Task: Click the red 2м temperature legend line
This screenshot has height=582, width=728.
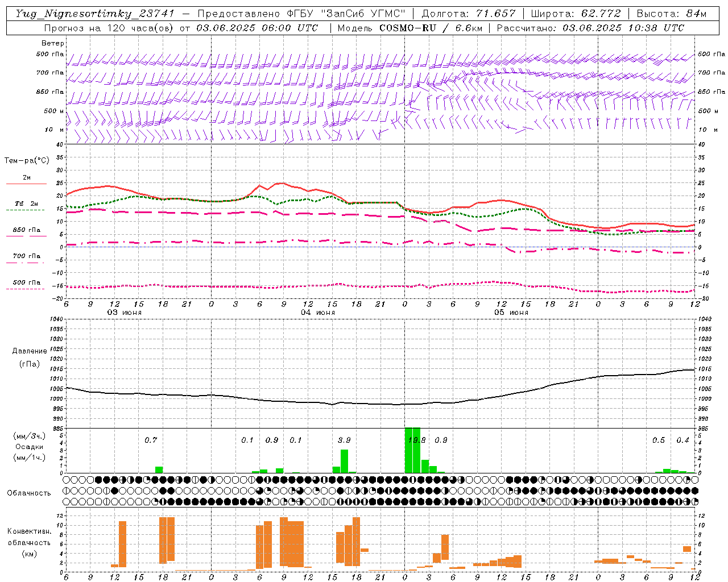Action: [26, 184]
